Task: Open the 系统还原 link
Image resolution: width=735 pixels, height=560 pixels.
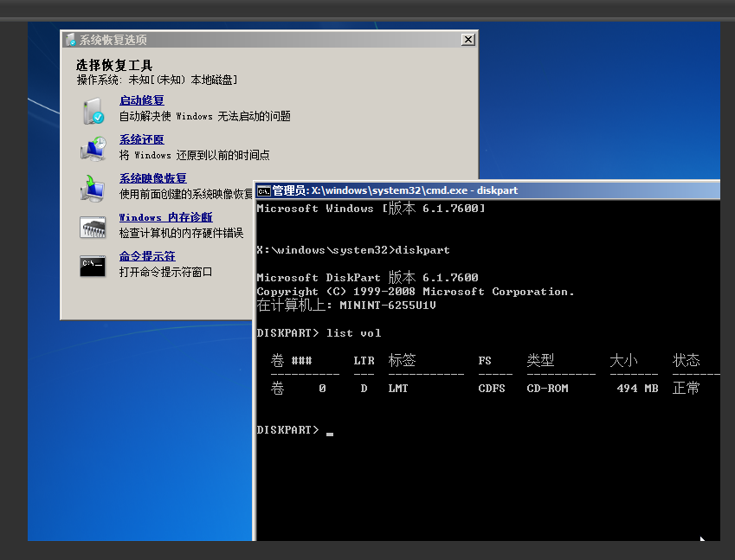Action: click(142, 139)
